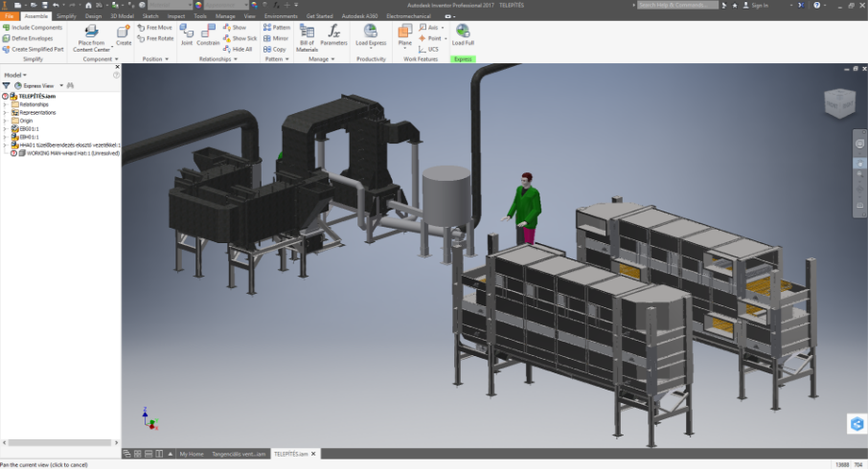Open the My Home document tab
Viewport: 868px width, 469px height.
pyautogui.click(x=192, y=454)
